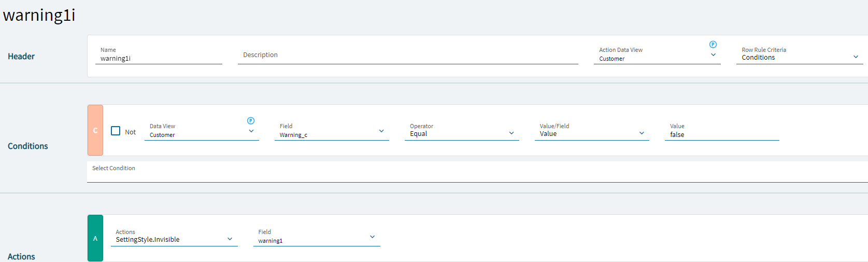The height and width of the screenshot is (262, 868).
Task: Click the Value field containing false
Action: 721,134
